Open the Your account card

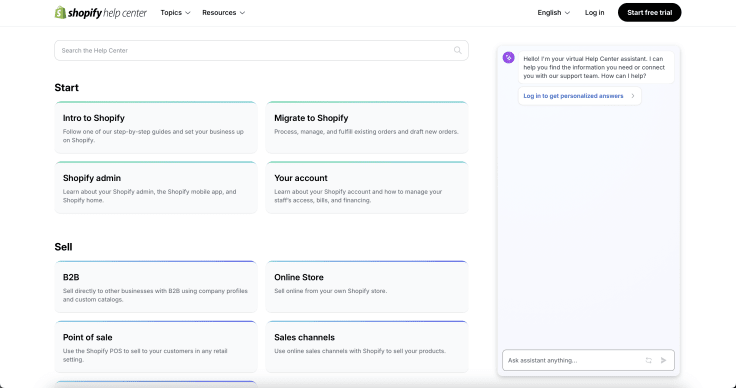tap(367, 188)
